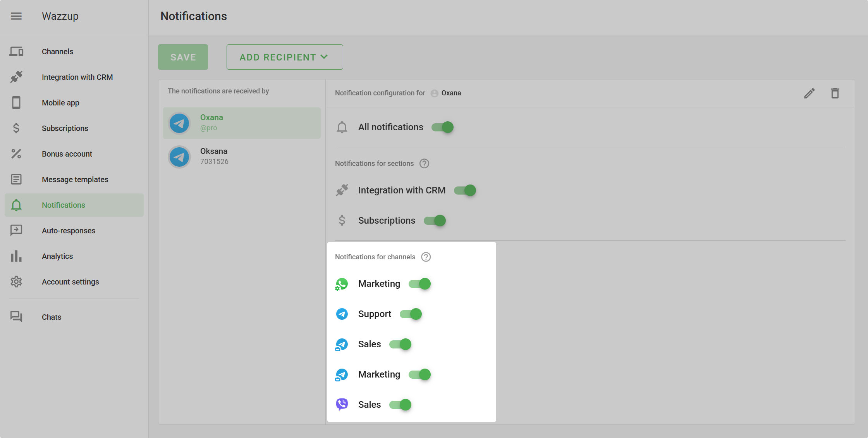Toggle WhatsApp Marketing channel switch
This screenshot has width=868, height=438.
420,284
